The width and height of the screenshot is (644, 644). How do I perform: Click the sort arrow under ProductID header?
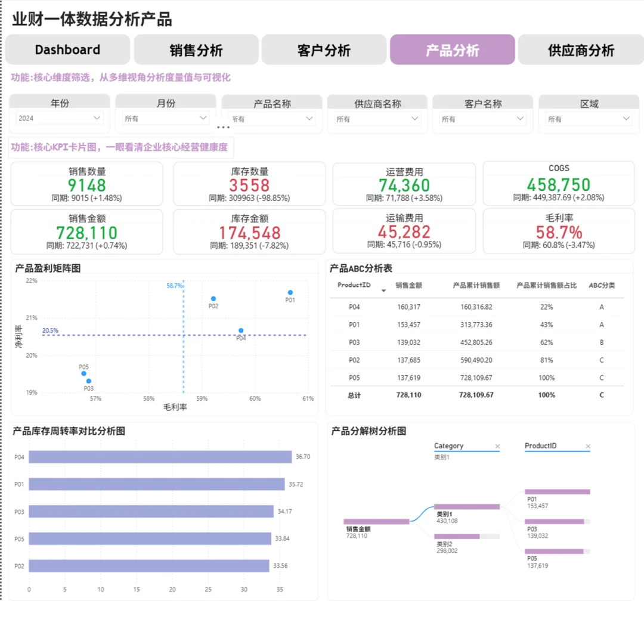pyautogui.click(x=383, y=291)
